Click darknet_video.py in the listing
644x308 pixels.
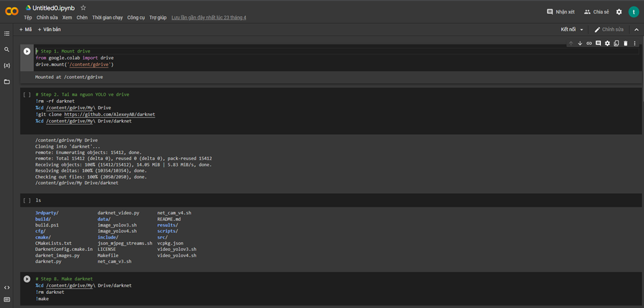(118, 213)
